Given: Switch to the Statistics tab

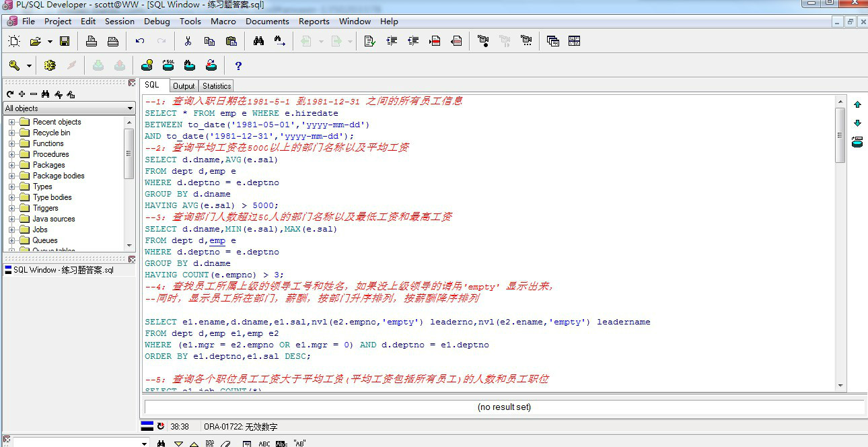Looking at the screenshot, I should coord(217,86).
